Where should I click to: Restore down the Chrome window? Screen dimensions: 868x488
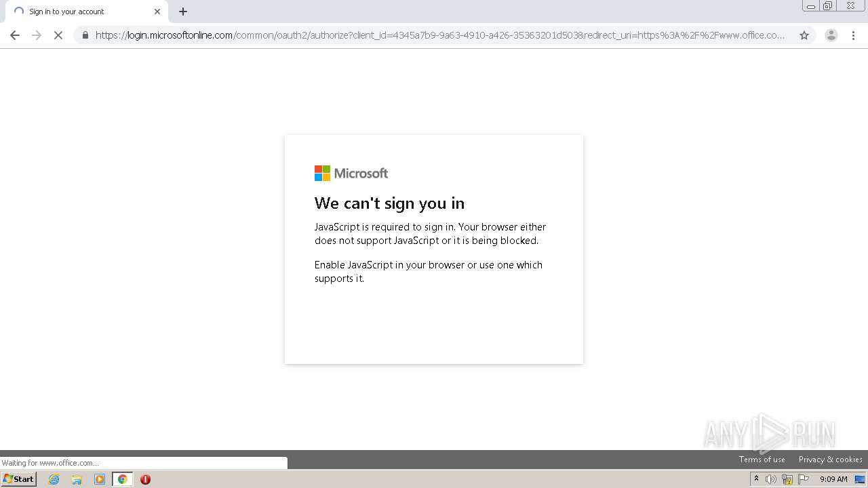pos(828,6)
